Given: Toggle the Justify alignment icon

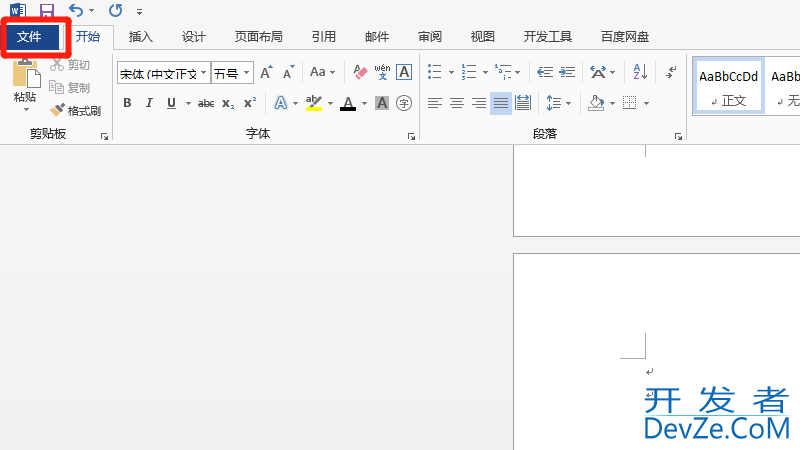Looking at the screenshot, I should 501,103.
